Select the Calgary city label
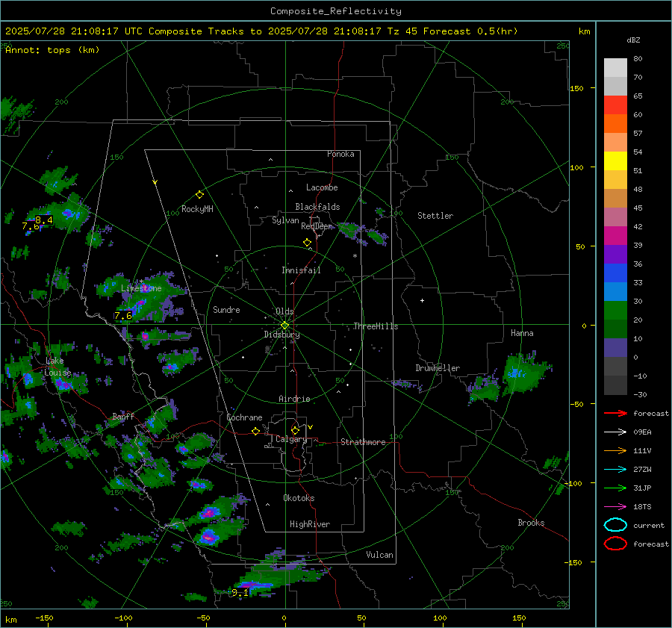 point(291,439)
